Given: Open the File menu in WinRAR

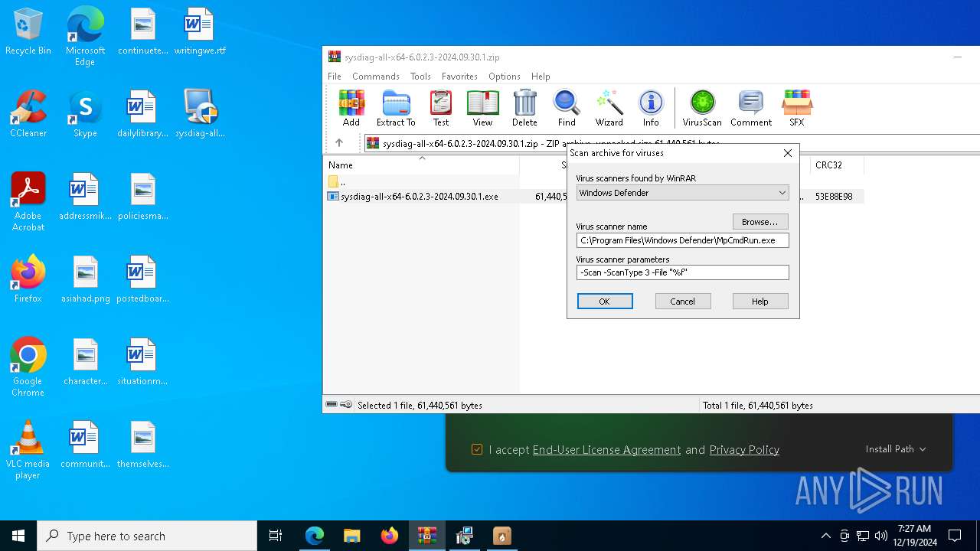Looking at the screenshot, I should (335, 77).
